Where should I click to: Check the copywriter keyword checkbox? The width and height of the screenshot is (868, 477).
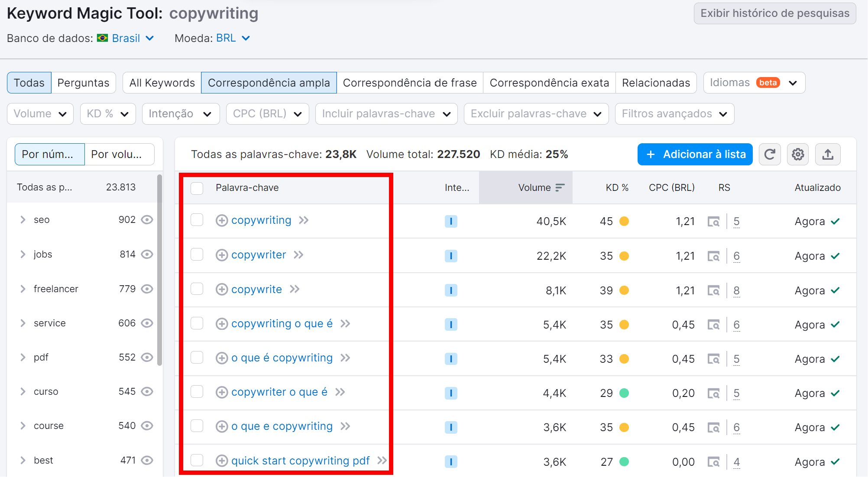tap(197, 255)
